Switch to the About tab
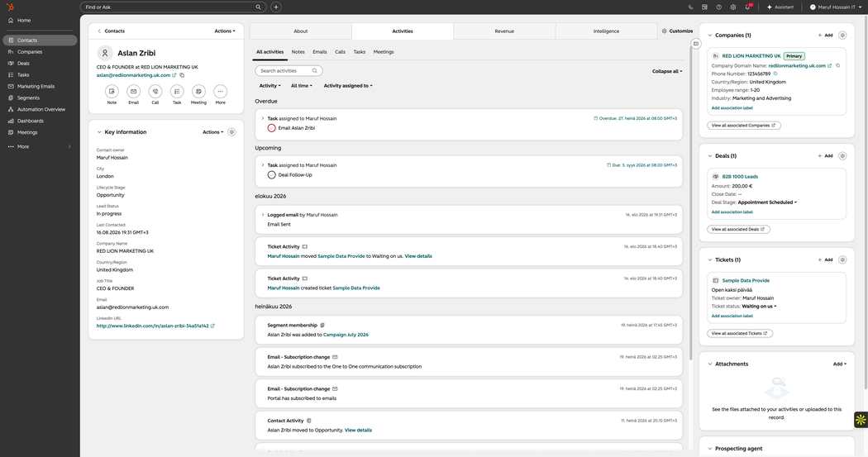 tap(301, 31)
